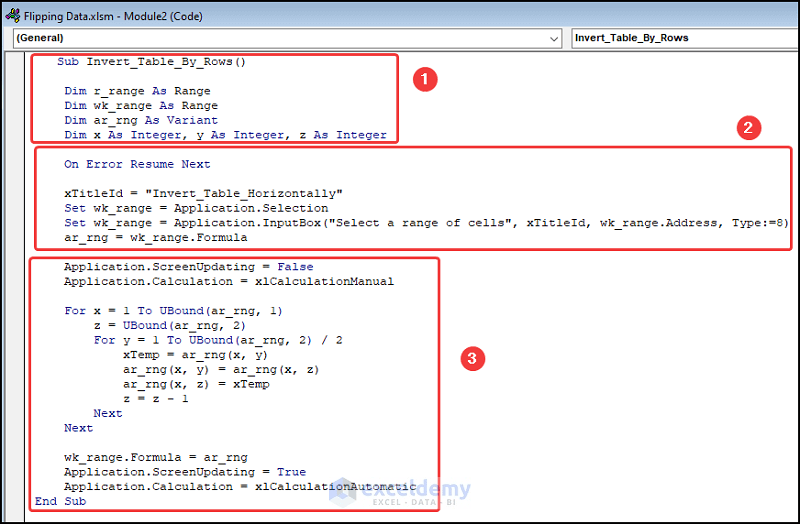Click the 'z = z - 1' line
The height and width of the screenshot is (524, 800).
click(156, 399)
